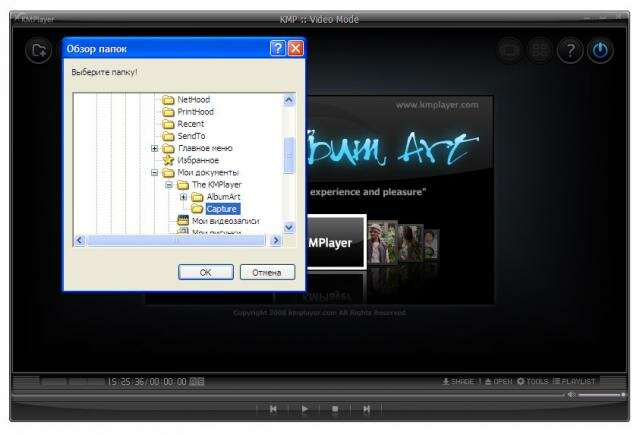Viewport: 640px width, 435px height.
Task: Click the screen icon left of the grid icon
Action: [509, 50]
